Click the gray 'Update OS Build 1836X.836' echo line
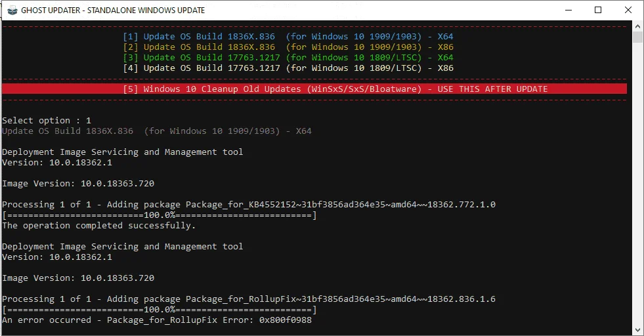The image size is (644, 336). click(x=157, y=131)
